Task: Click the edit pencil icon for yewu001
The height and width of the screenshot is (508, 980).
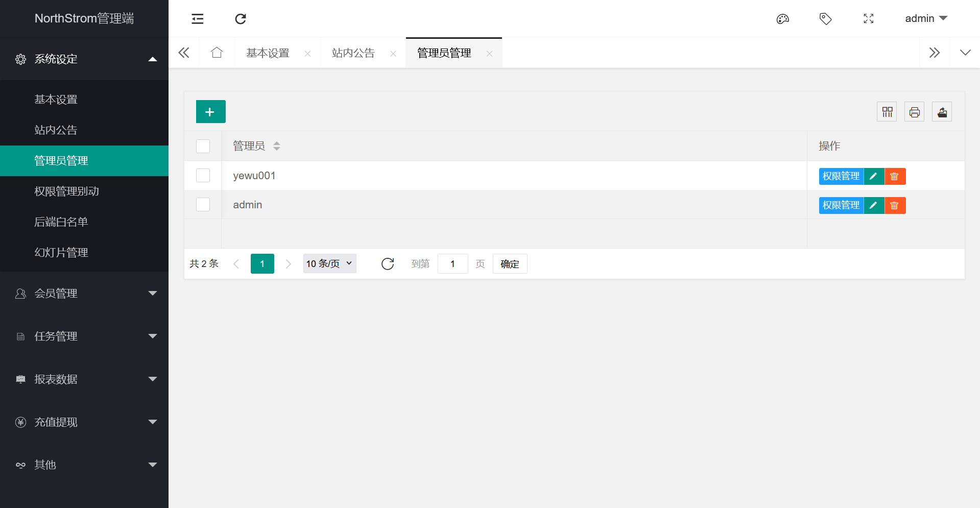Action: pos(874,176)
